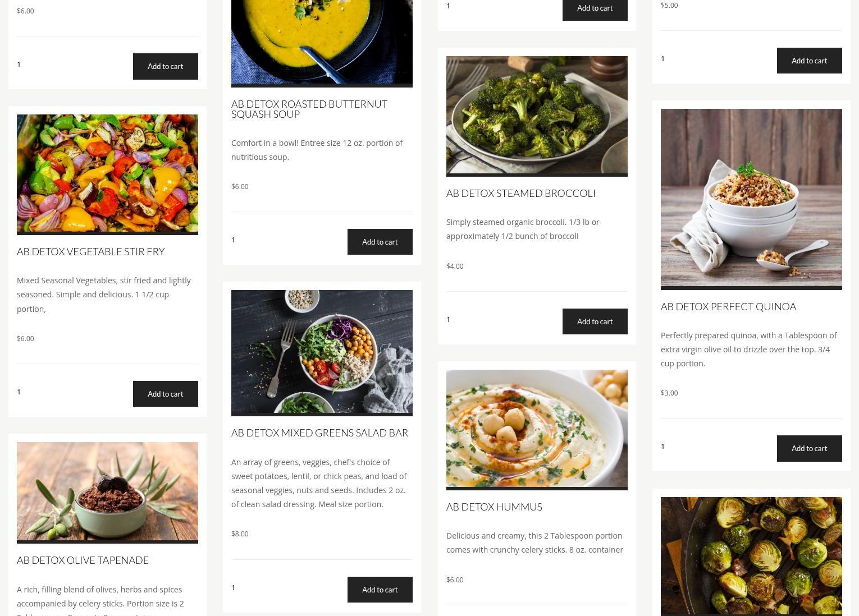Image resolution: width=859 pixels, height=616 pixels.
Task: Click the Hummus product image
Action: [x=537, y=430]
